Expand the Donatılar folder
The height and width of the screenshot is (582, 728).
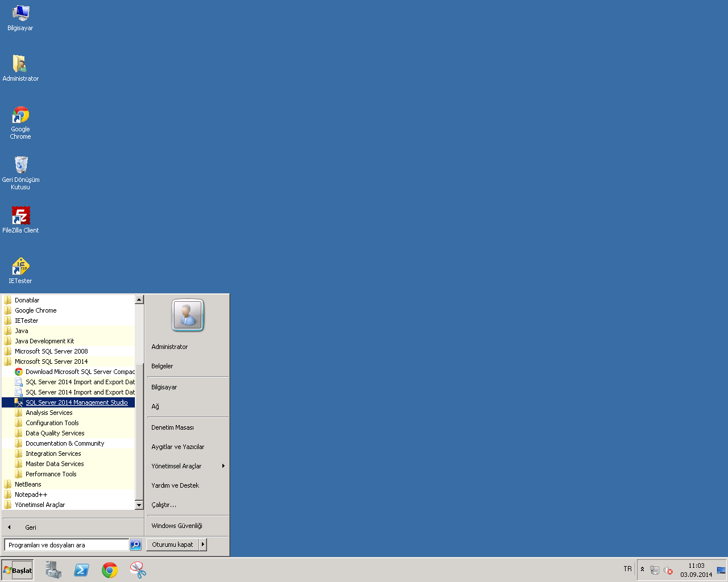click(x=68, y=300)
